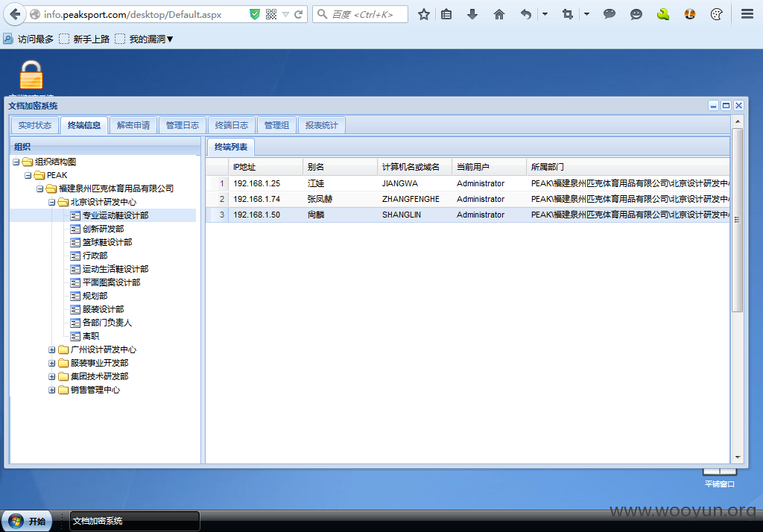
Task: Open the 管理日志 tab
Action: point(183,126)
